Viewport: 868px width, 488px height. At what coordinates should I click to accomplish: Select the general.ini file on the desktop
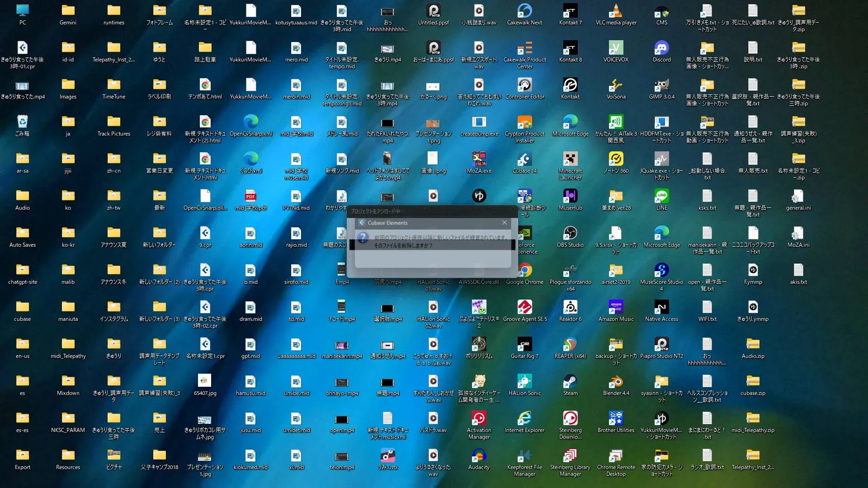798,197
